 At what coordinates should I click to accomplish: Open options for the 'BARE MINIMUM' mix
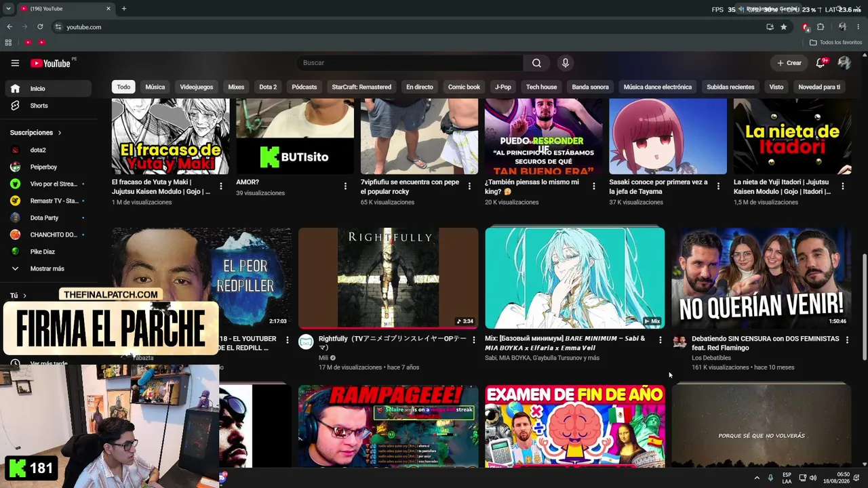click(x=660, y=340)
